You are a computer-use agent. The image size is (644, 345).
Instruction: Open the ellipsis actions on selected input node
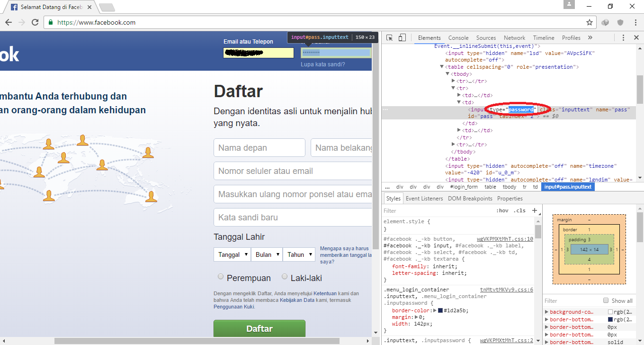click(385, 109)
